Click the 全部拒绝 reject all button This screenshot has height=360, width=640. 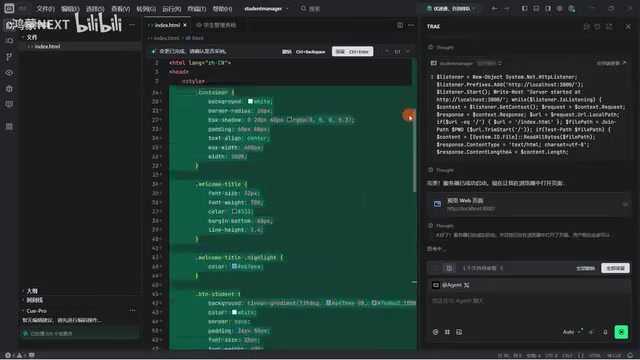pyautogui.click(x=585, y=268)
